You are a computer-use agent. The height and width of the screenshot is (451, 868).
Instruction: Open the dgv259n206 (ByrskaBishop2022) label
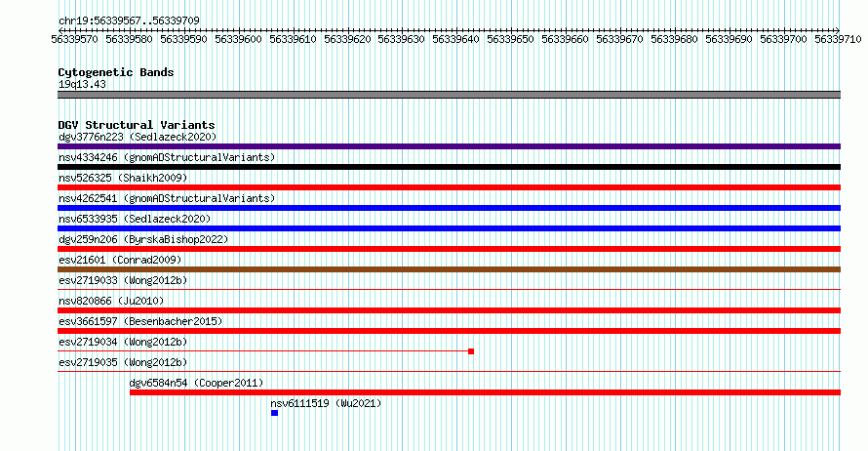pos(143,239)
